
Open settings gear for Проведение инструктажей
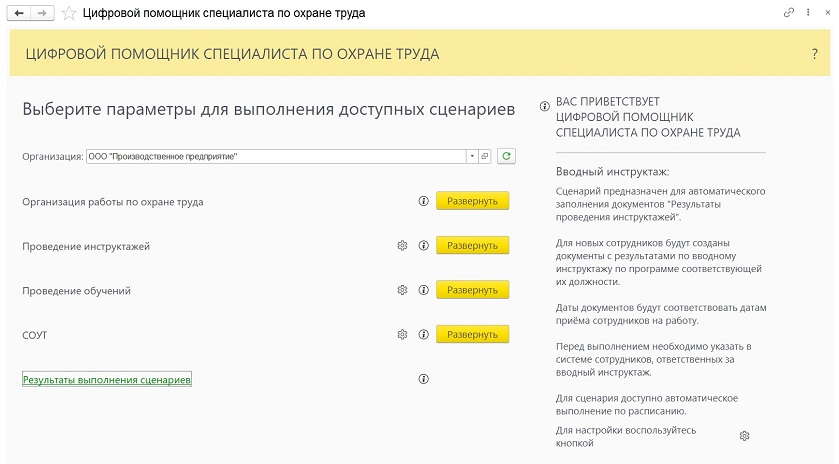pyautogui.click(x=402, y=246)
